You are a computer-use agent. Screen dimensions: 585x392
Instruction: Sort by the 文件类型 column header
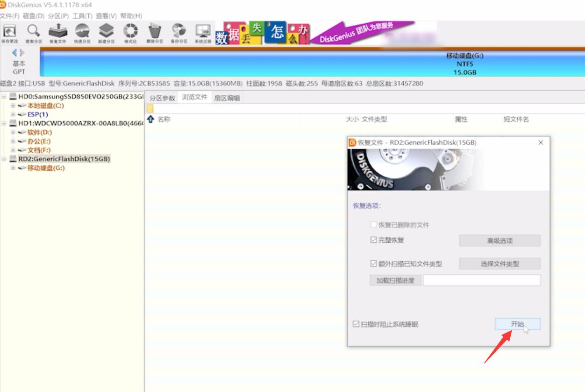[x=375, y=119]
